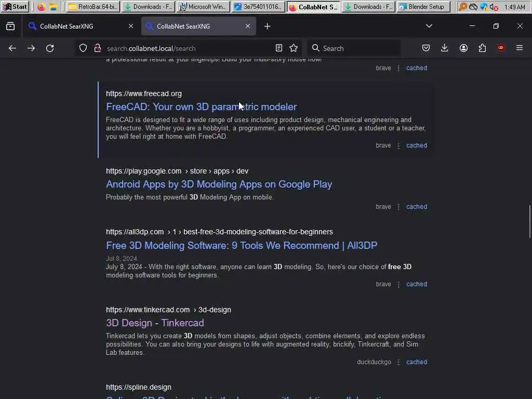Open the taskbar clock showing 1:49 AM
The height and width of the screenshot is (399, 532).
(514, 7)
